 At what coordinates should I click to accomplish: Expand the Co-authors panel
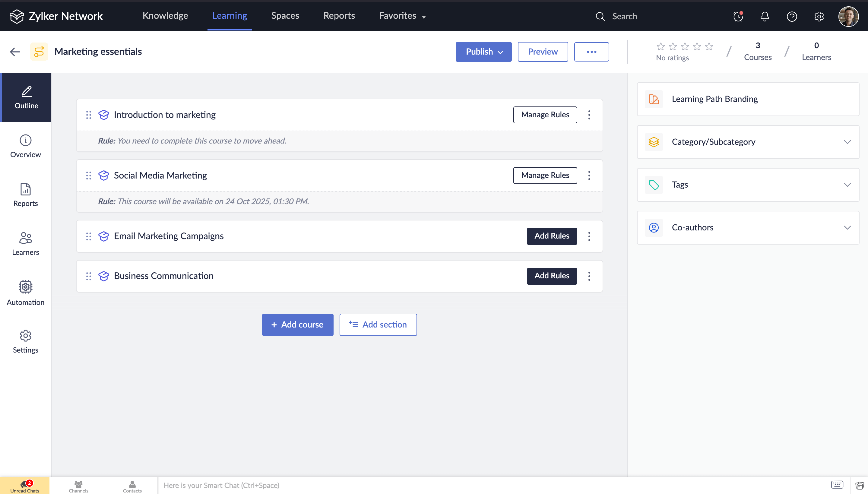748,228
